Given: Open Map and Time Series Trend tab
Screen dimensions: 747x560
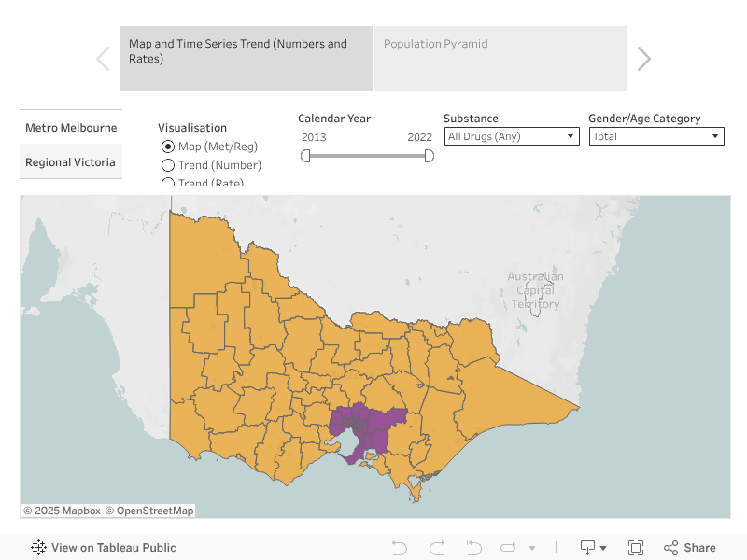Looking at the screenshot, I should coord(246,58).
